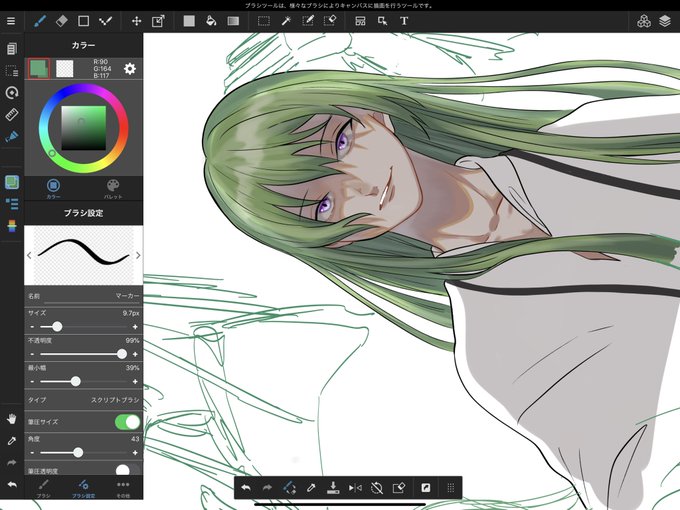Select the Operation object tool
The height and width of the screenshot is (510, 680).
coord(382,21)
